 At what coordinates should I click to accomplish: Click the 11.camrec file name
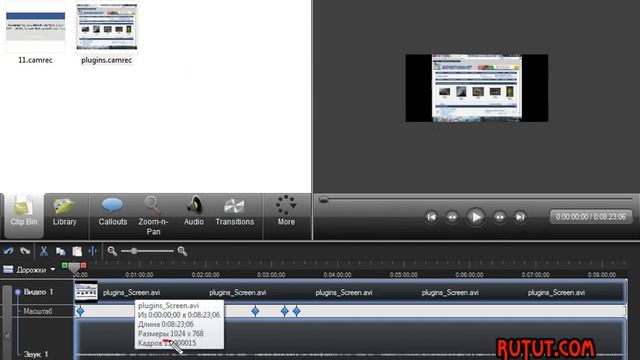pos(36,60)
